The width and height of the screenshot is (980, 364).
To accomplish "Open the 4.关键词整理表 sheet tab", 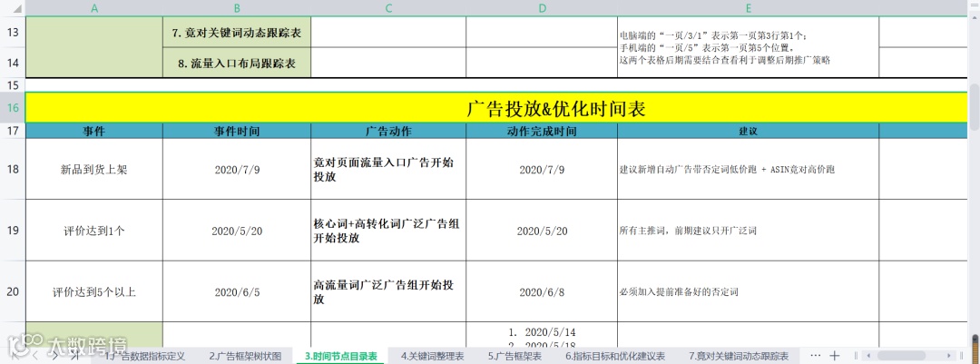I will (x=433, y=357).
